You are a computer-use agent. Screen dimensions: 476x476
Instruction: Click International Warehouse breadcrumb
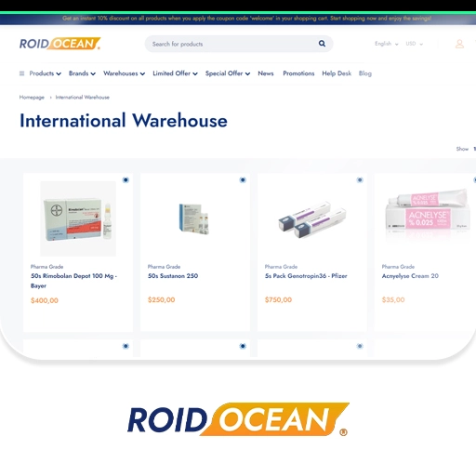click(83, 98)
